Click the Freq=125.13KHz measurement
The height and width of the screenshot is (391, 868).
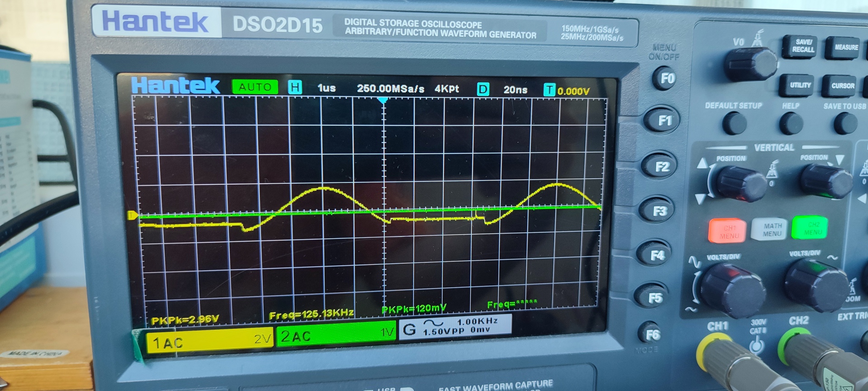[311, 314]
